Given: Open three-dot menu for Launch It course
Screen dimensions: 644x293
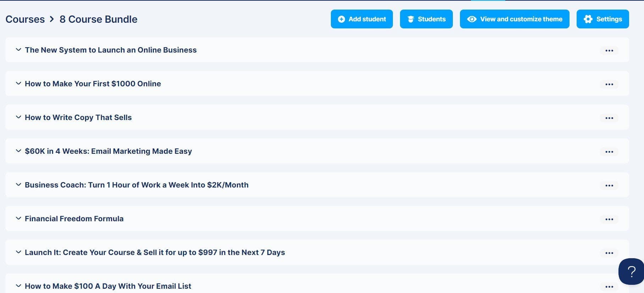Looking at the screenshot, I should (x=609, y=253).
